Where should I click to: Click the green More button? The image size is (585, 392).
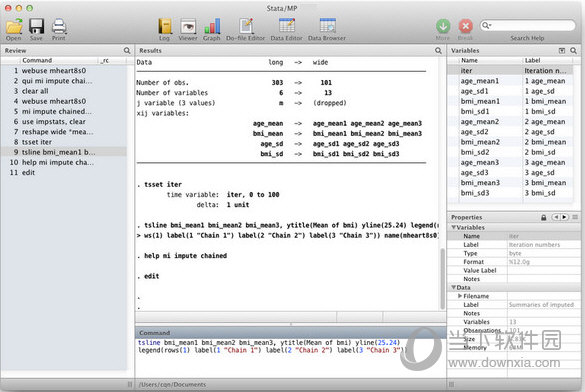443,26
